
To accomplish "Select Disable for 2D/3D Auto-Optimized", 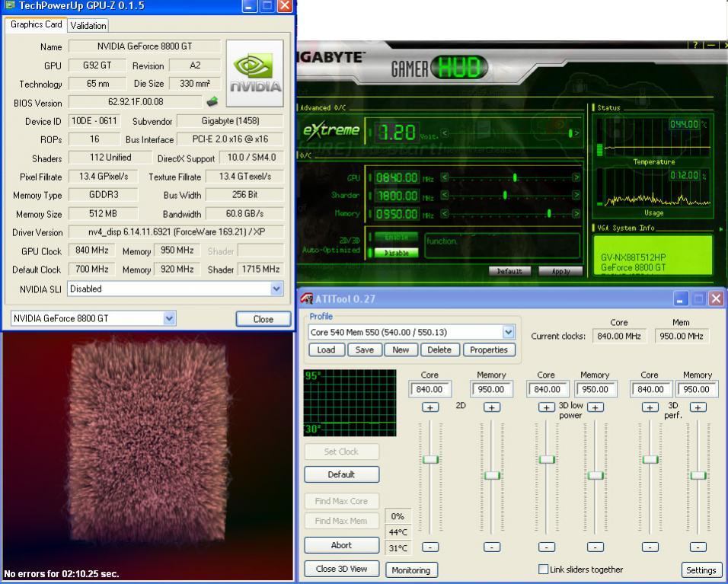I will tap(396, 253).
